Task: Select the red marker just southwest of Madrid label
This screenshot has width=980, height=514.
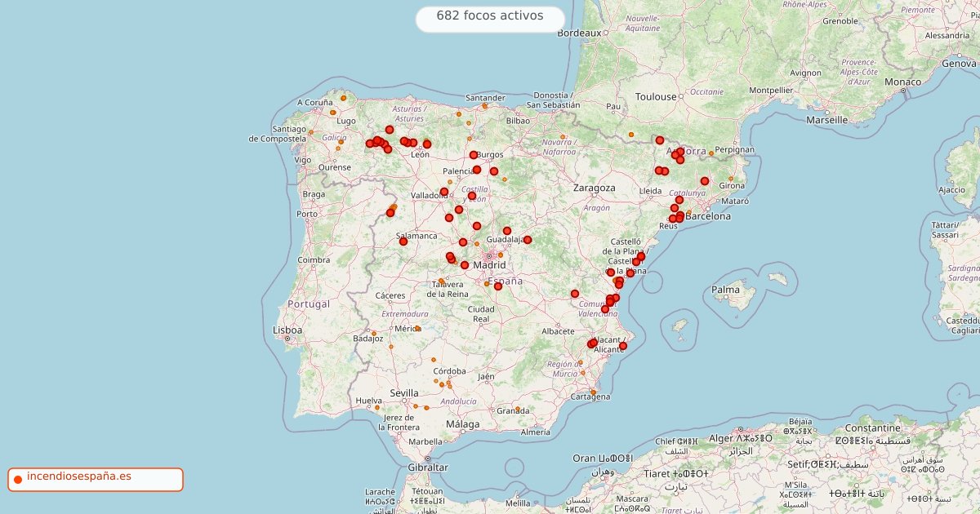Action: pyautogui.click(x=465, y=265)
